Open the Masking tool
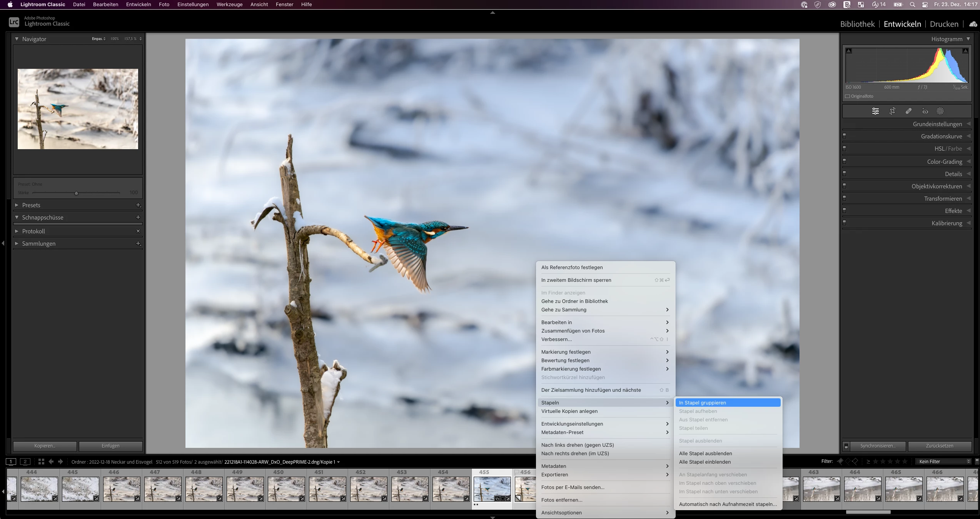Screen dimensions: 980x519 coord(940,111)
